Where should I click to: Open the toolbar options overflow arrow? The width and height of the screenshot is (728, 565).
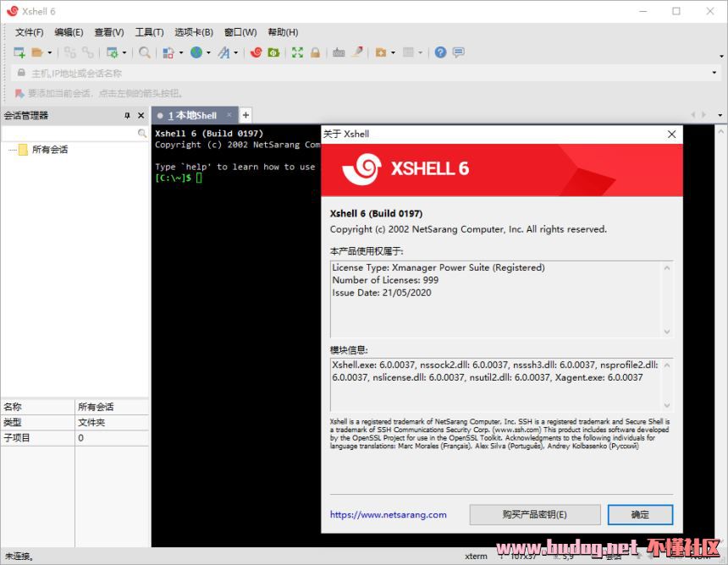[x=721, y=56]
